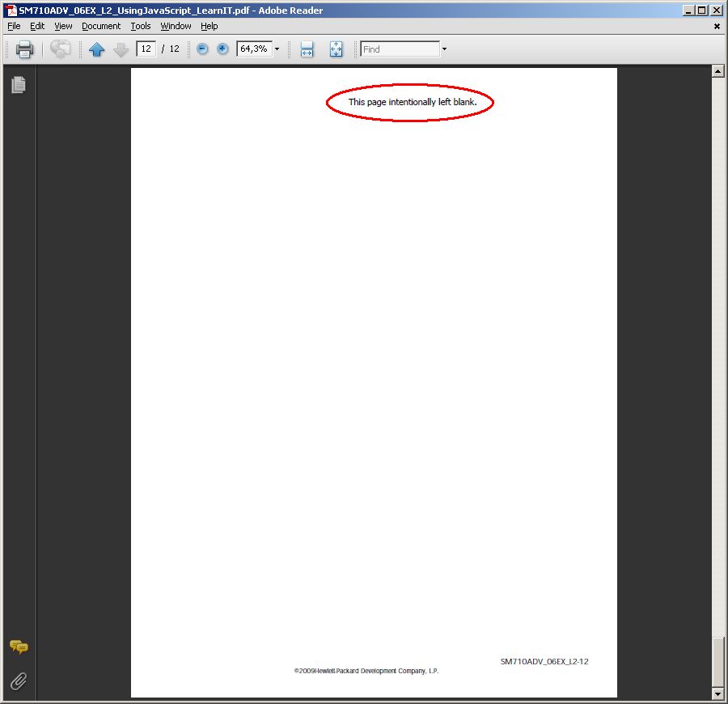Select the Fit Full Page icon
This screenshot has width=728, height=704.
[x=336, y=49]
